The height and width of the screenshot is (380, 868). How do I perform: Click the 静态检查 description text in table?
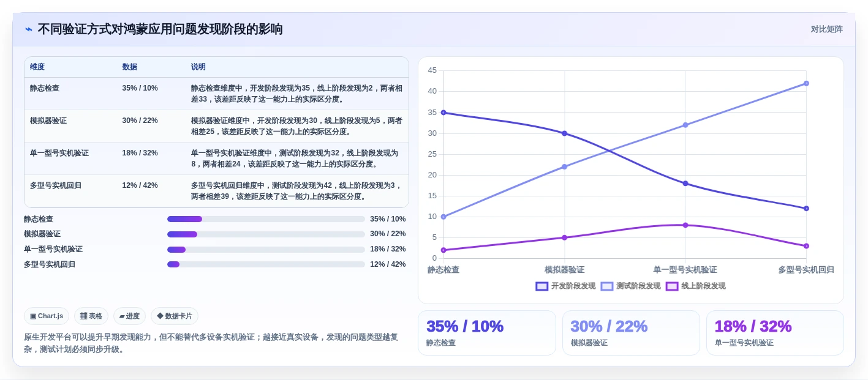coord(296,94)
